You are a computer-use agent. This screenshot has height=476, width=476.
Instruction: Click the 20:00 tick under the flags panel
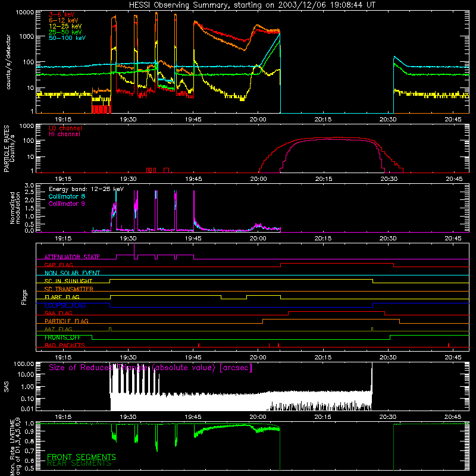coord(258,358)
